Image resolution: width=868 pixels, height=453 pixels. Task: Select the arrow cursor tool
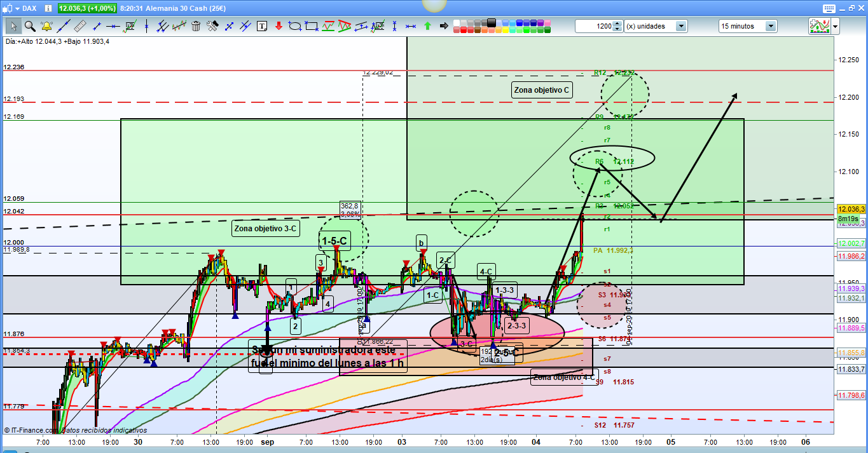[13, 26]
